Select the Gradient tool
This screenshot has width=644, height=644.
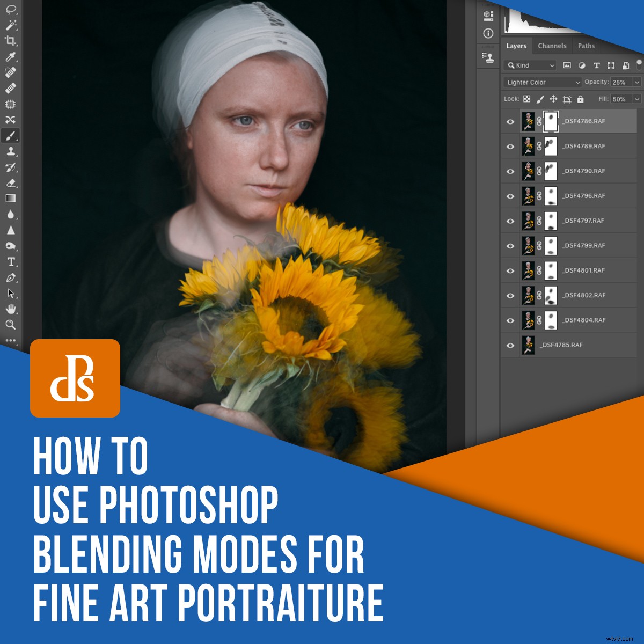(11, 199)
